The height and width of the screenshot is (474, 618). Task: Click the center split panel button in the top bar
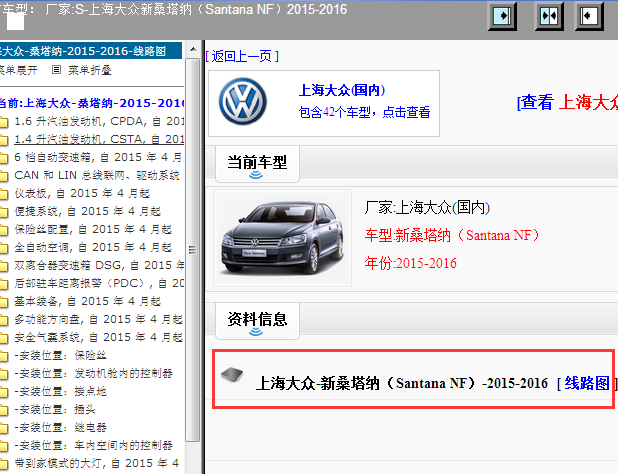549,16
